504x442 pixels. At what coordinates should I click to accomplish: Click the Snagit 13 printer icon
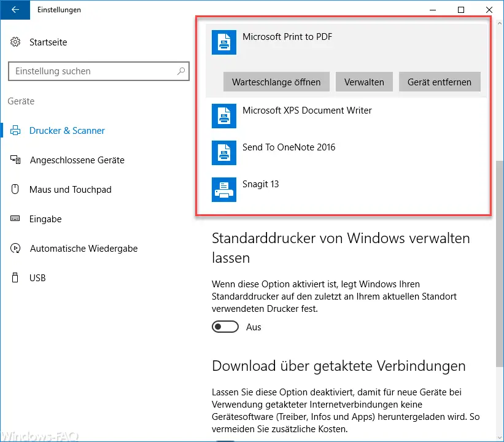223,190
